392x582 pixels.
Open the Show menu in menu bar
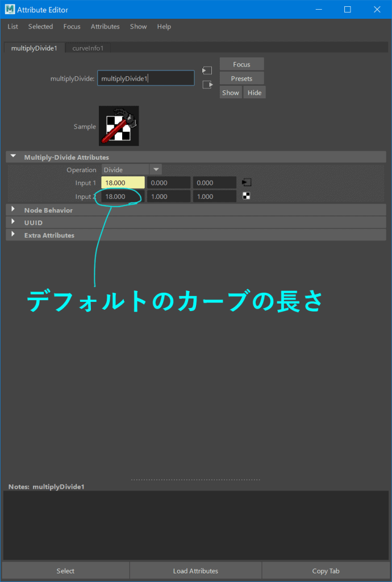[138, 26]
